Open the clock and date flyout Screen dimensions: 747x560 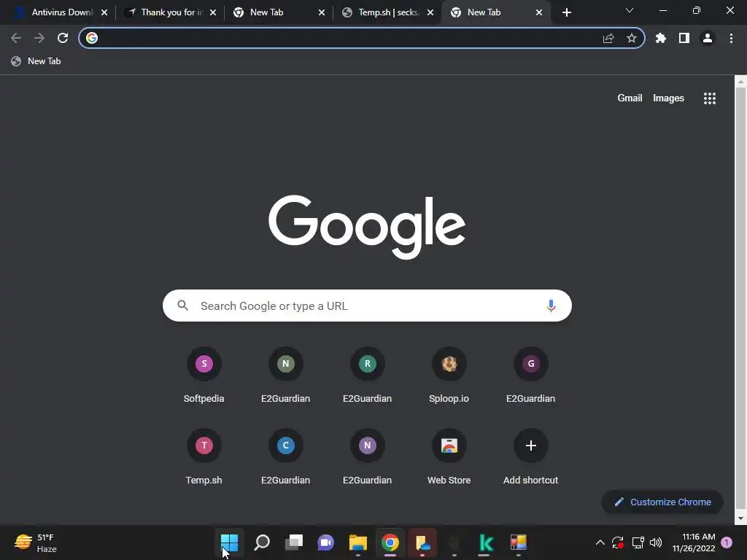point(694,542)
